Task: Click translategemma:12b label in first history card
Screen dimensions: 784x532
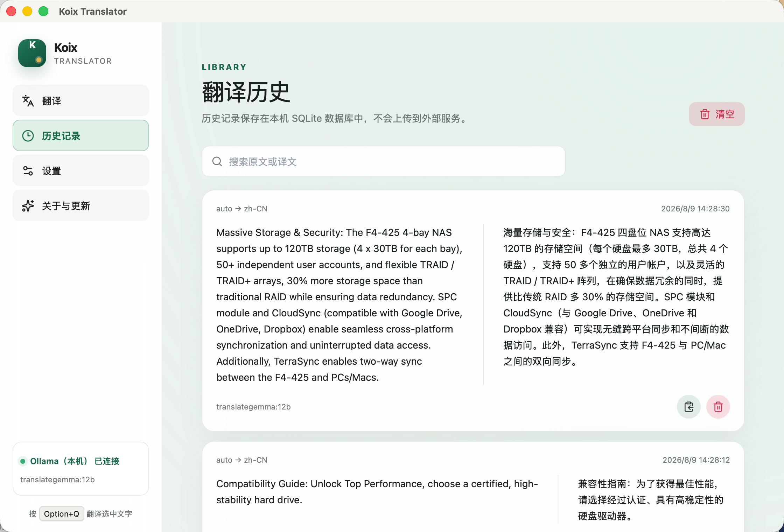Action: coord(253,407)
